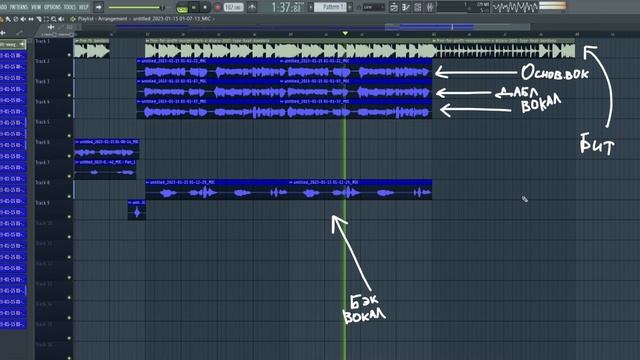Click the Arrangement breadcrumb label

pos(113,19)
